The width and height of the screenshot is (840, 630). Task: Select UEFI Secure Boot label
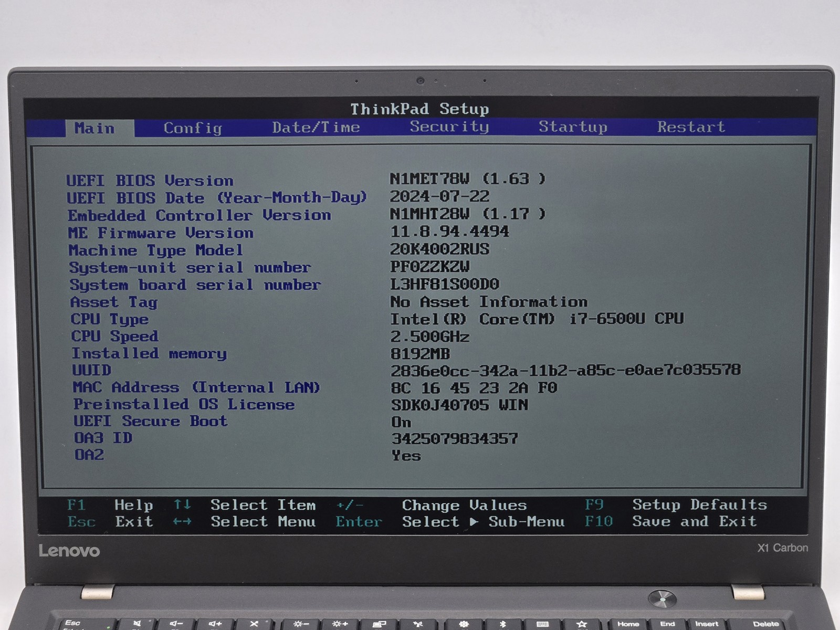[x=151, y=421]
